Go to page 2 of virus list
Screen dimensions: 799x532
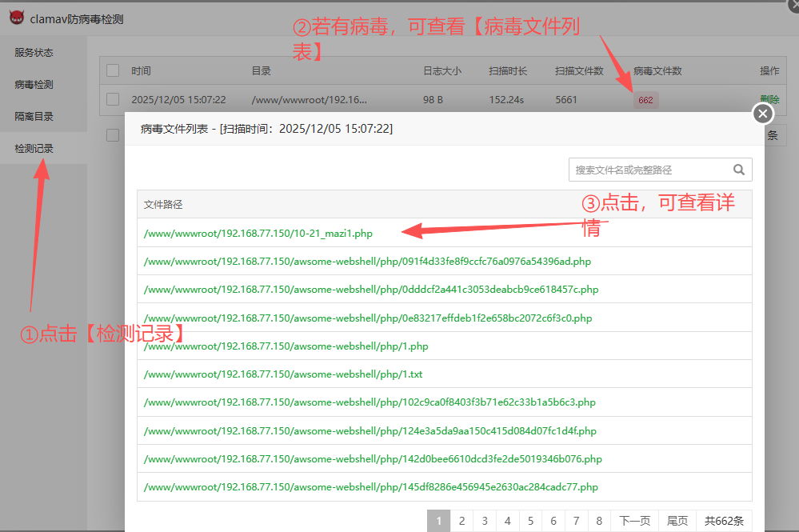coord(461,521)
